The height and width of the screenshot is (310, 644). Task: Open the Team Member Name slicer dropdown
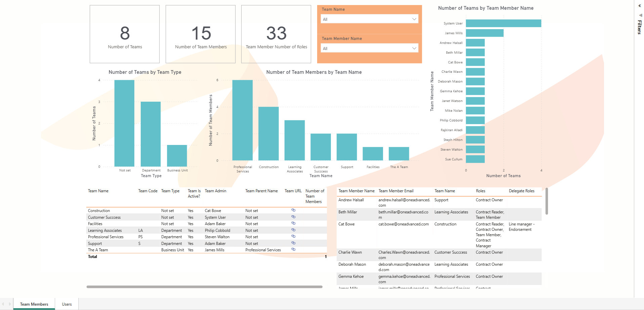pyautogui.click(x=370, y=48)
